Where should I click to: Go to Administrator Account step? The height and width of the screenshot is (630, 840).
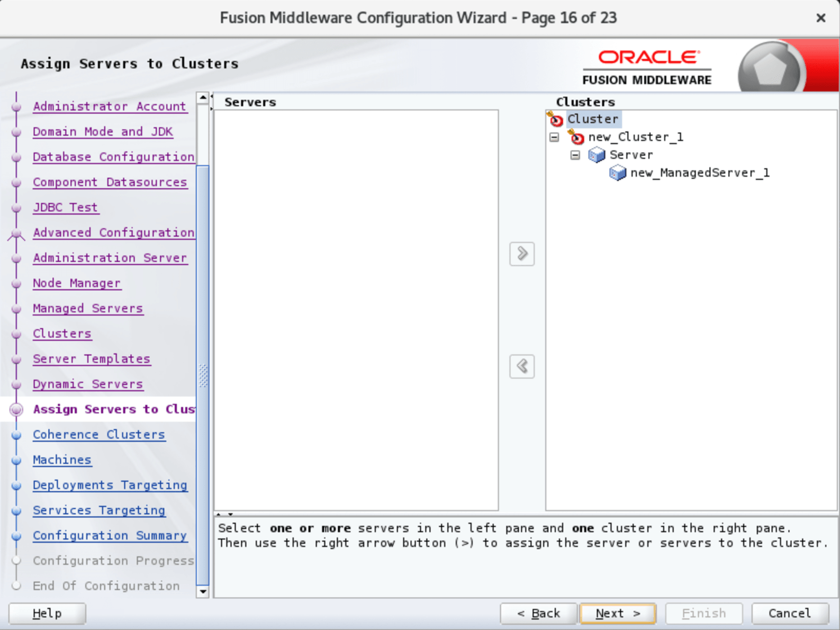tap(110, 106)
